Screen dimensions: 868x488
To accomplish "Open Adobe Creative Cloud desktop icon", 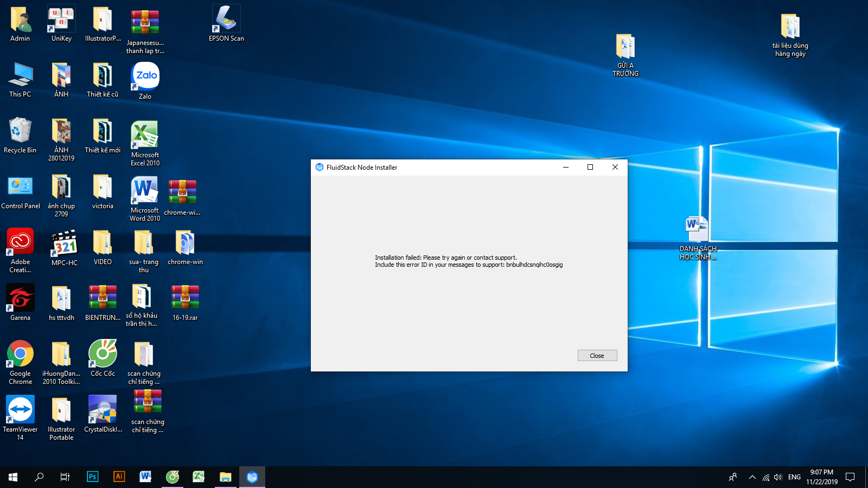I will point(20,242).
